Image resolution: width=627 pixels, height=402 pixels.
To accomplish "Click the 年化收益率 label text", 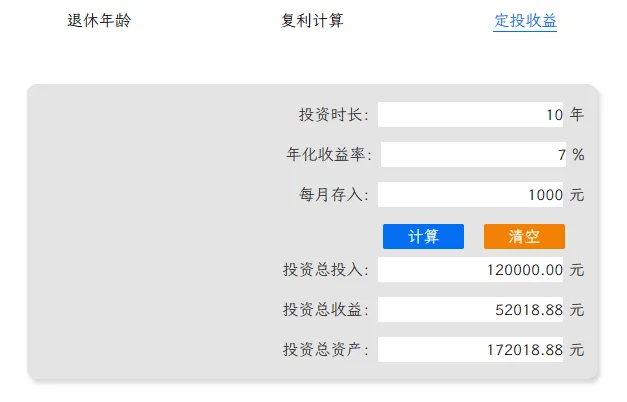I will [329, 155].
